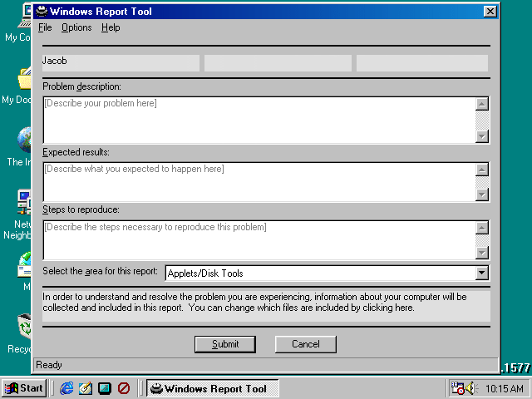Click the Ready status bar text

click(x=49, y=365)
